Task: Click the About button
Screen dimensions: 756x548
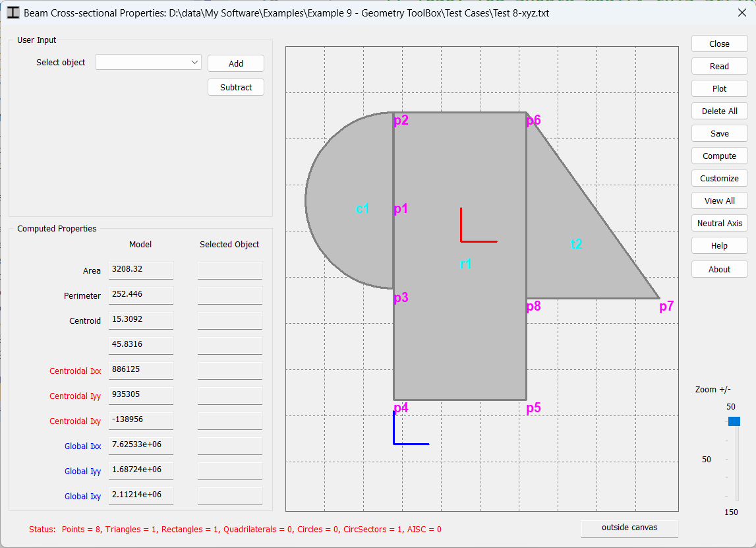Action: [x=719, y=269]
